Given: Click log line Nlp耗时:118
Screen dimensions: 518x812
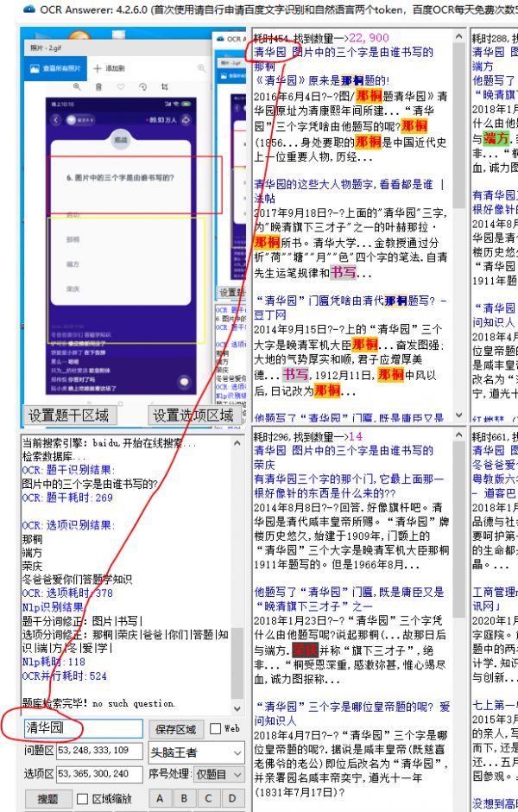Looking at the screenshot, I should point(54,662).
